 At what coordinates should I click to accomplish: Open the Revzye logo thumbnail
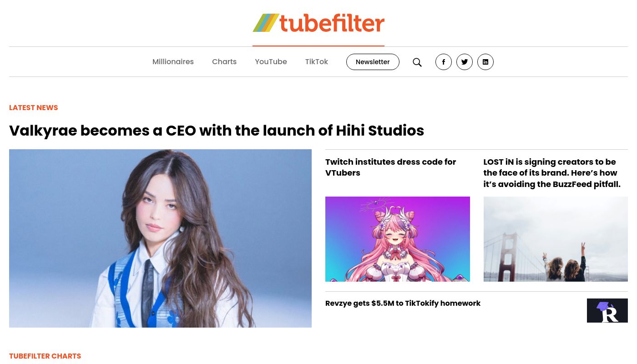pos(607,310)
